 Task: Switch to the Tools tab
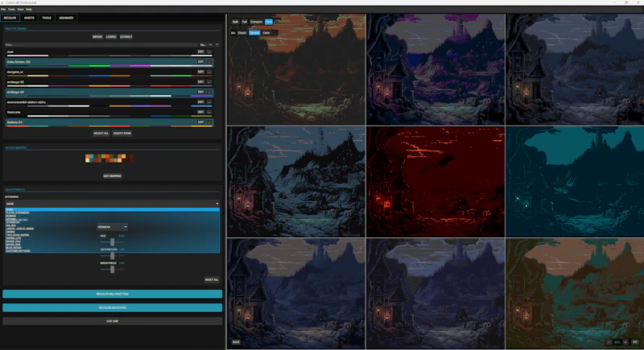47,18
